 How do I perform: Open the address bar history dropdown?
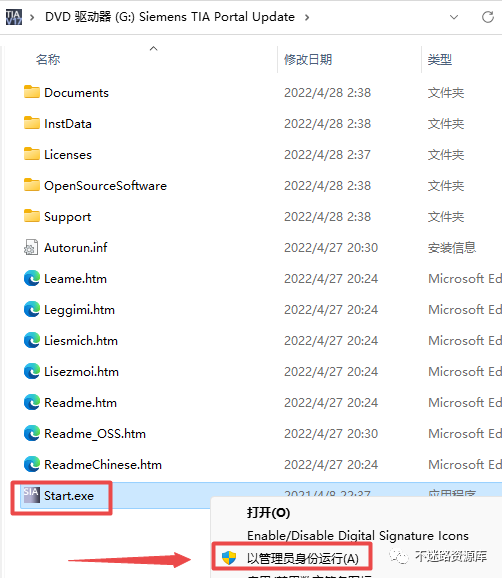[454, 17]
